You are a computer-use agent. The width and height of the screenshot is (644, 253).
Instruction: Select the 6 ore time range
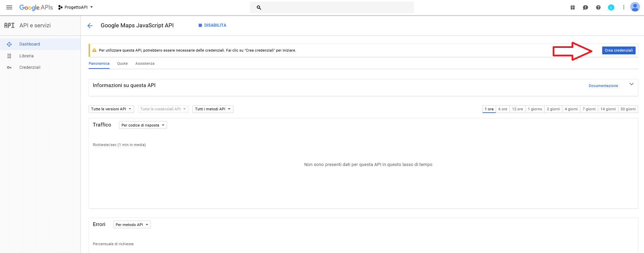(x=503, y=109)
